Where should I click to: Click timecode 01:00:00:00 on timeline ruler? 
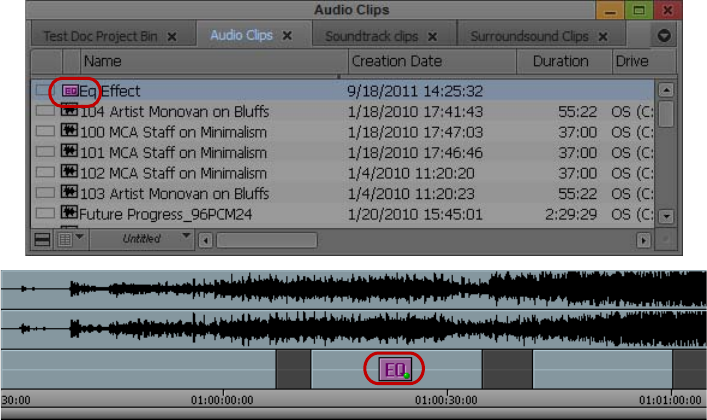[222, 400]
